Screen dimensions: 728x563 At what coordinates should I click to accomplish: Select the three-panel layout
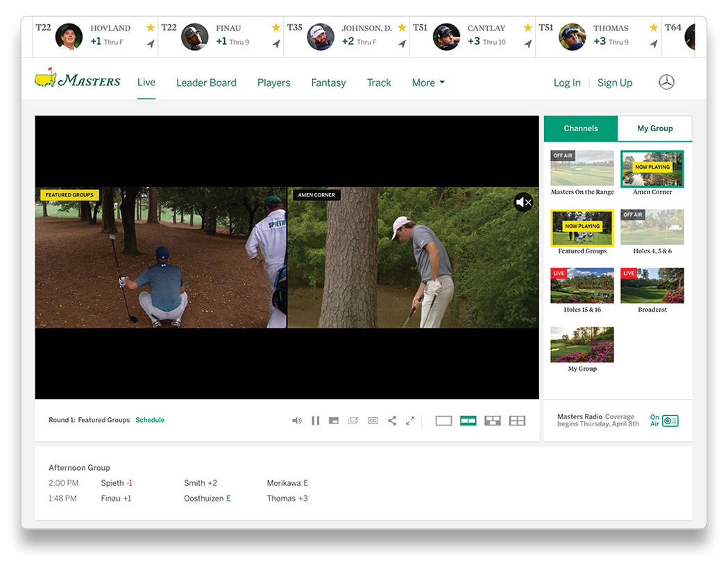click(493, 421)
